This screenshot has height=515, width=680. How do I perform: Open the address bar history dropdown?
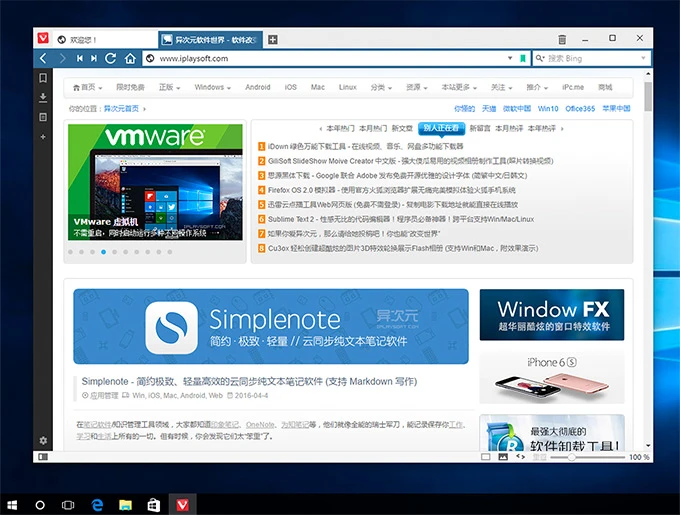coord(510,58)
